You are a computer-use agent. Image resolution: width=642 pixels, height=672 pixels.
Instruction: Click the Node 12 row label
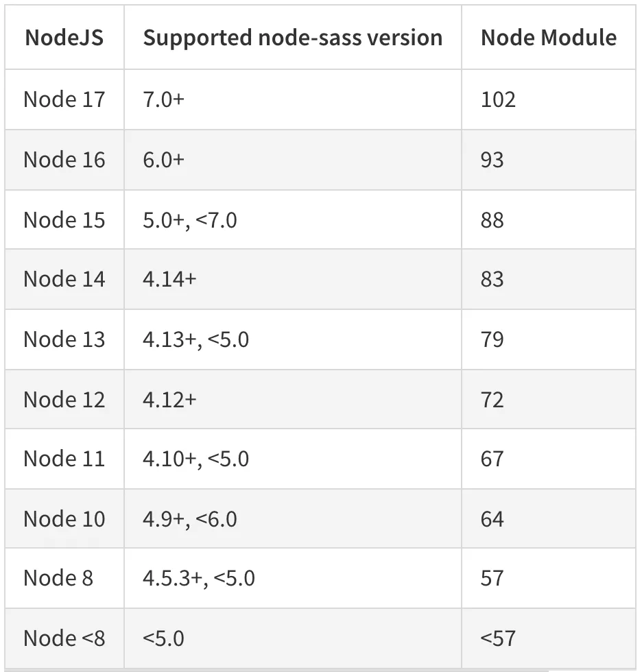[x=64, y=400]
